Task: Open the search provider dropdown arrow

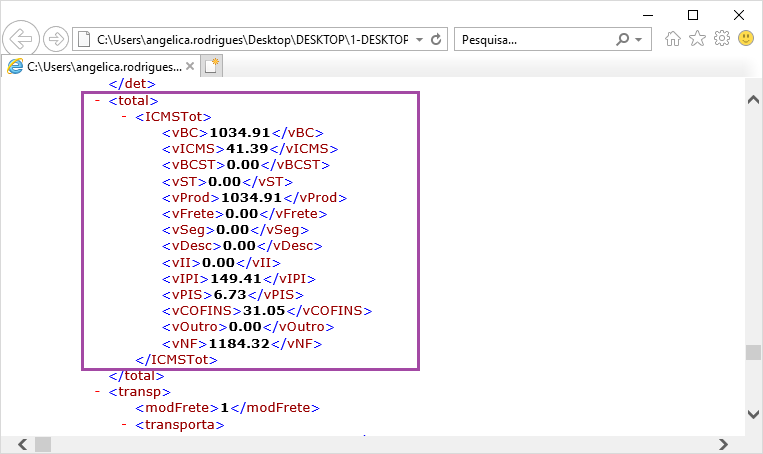Action: point(640,39)
